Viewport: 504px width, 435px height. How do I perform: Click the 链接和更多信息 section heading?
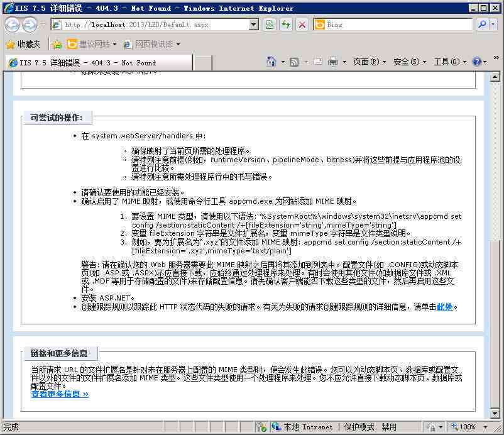coord(59,353)
